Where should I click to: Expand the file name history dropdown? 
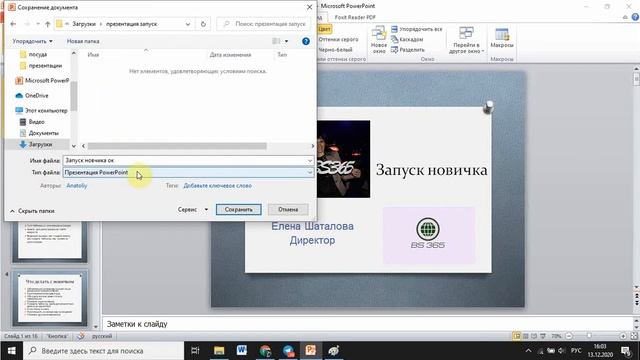point(310,160)
